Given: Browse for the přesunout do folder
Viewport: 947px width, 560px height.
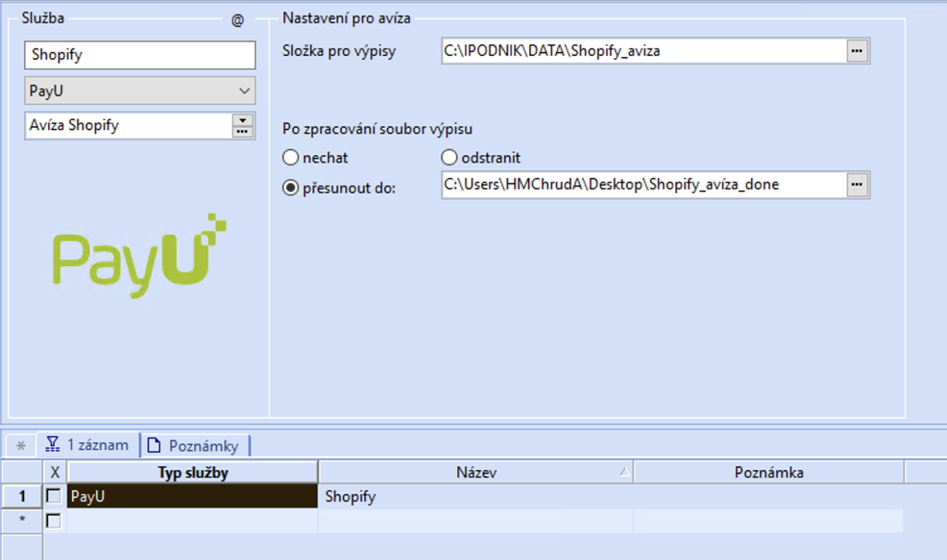Looking at the screenshot, I should click(857, 185).
